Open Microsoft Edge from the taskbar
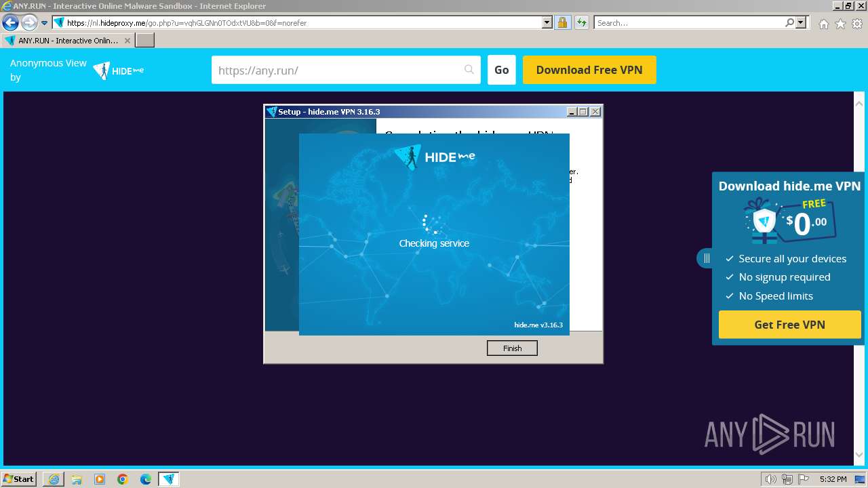The image size is (868, 488). point(146,479)
